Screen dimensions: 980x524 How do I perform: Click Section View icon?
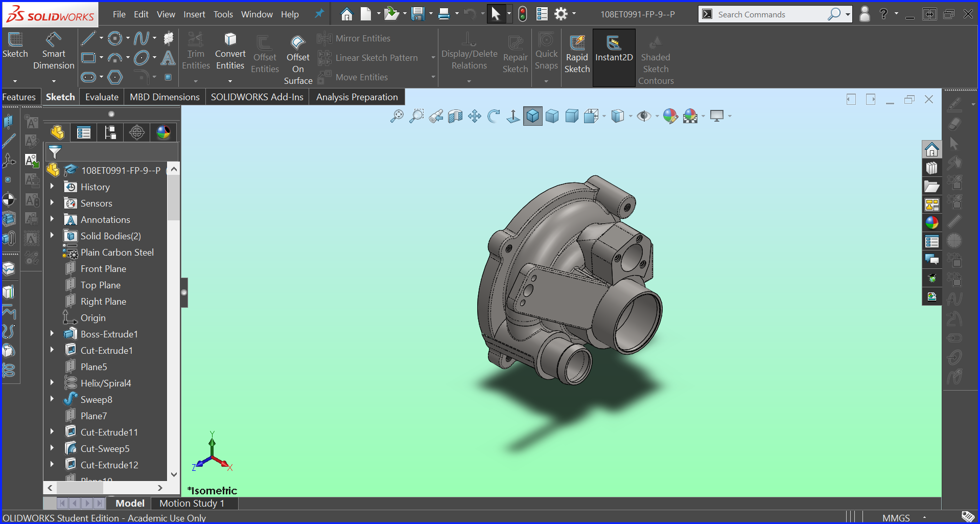pyautogui.click(x=455, y=116)
